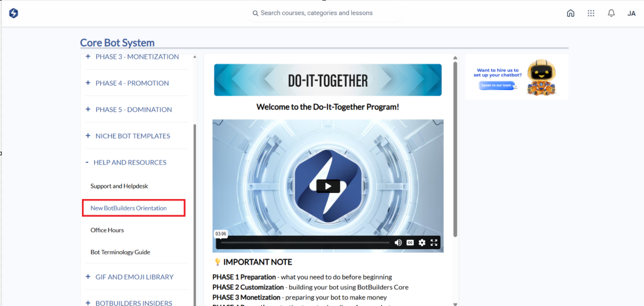
Task: Open the JA user profile menu
Action: click(631, 13)
